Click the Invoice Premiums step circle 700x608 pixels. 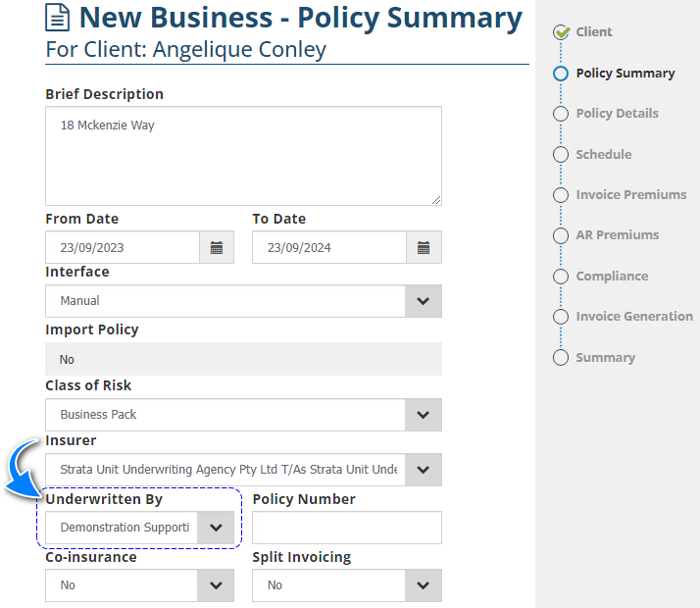pyautogui.click(x=561, y=195)
